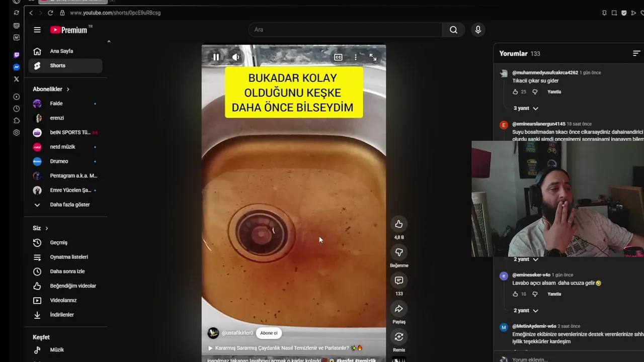Mute the Shorts video volume
This screenshot has width=644, height=362.
point(235,57)
